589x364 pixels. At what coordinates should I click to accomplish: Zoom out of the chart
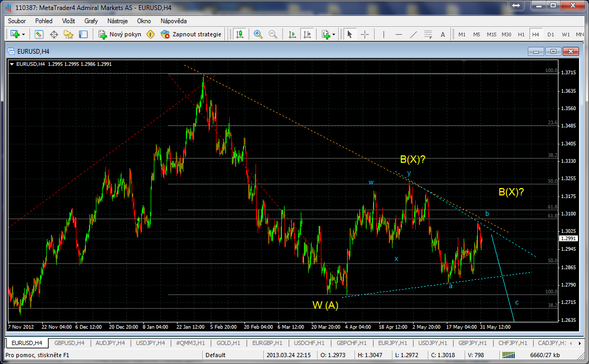tap(273, 34)
